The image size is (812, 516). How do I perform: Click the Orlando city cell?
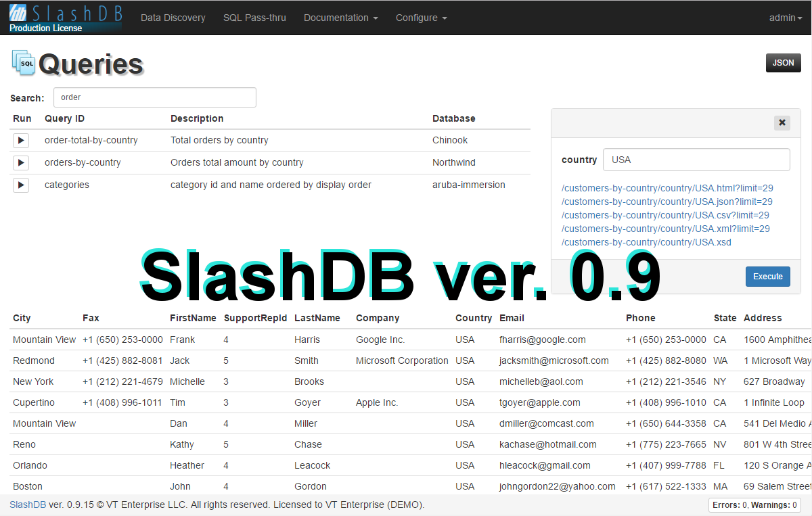tap(30, 466)
